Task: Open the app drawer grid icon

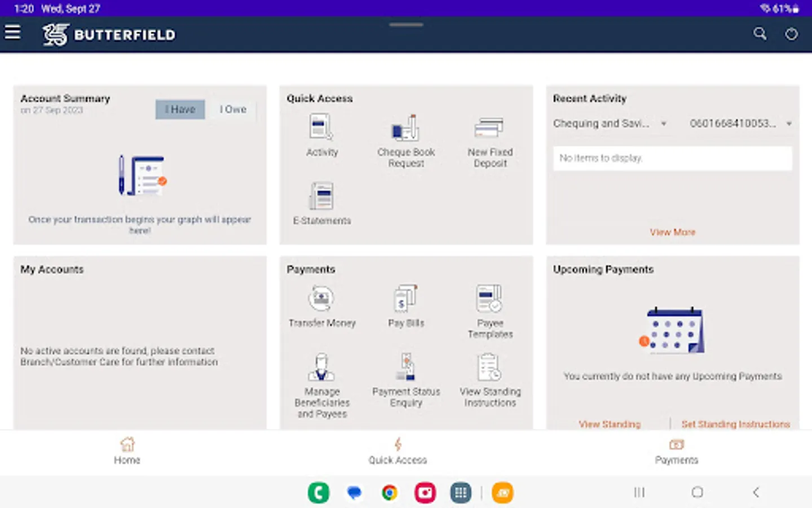Action: click(x=461, y=493)
